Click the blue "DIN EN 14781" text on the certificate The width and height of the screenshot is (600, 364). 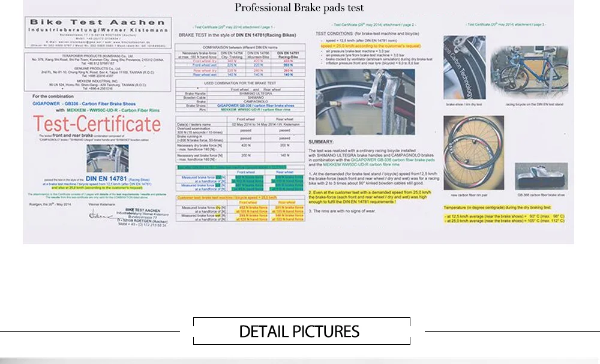[x=106, y=179]
